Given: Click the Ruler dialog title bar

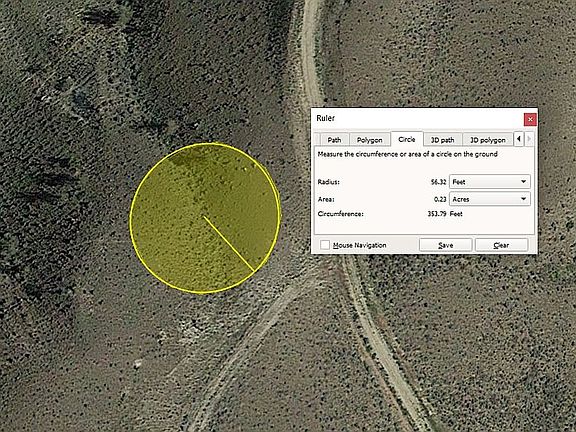Looking at the screenshot, I should (x=417, y=118).
